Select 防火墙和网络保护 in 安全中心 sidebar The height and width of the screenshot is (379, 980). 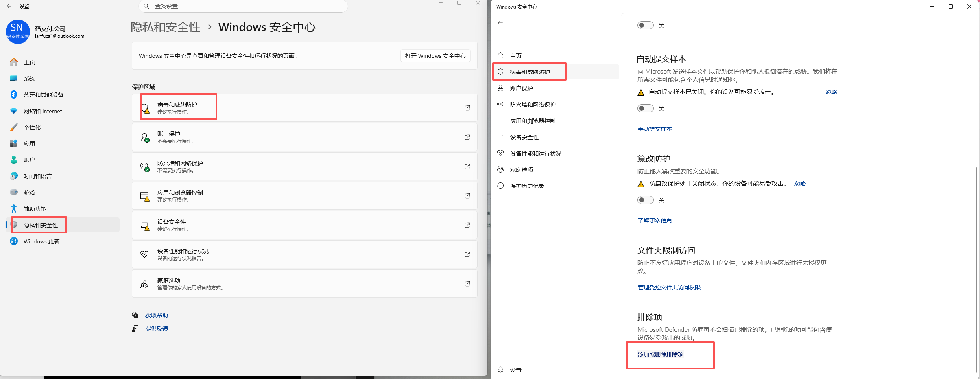tap(556, 104)
